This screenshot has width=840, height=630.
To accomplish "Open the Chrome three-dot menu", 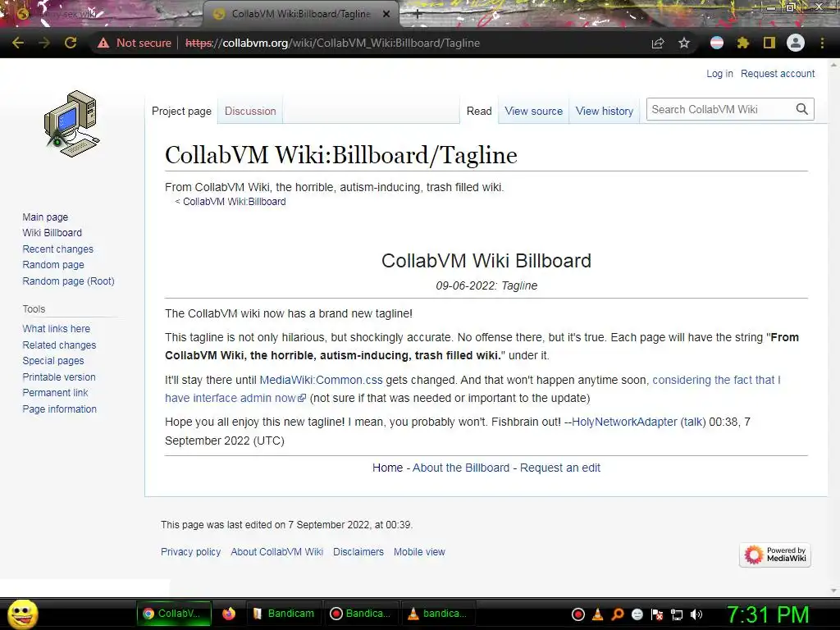I will click(x=822, y=43).
